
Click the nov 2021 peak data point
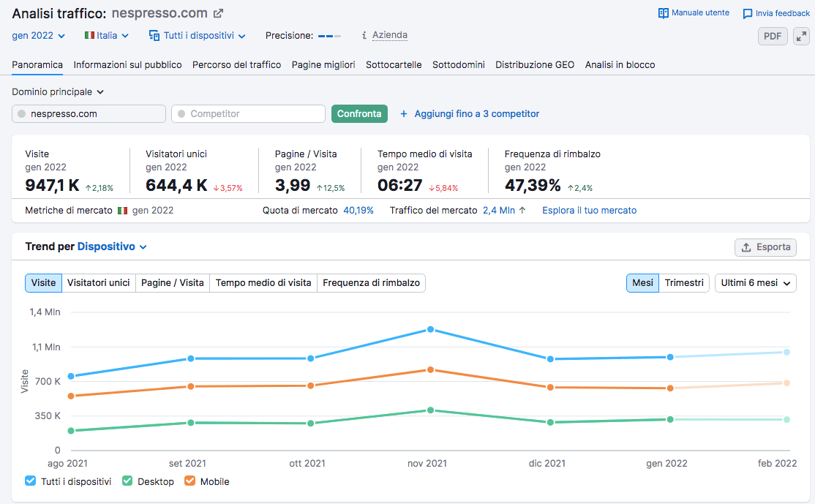coord(431,330)
